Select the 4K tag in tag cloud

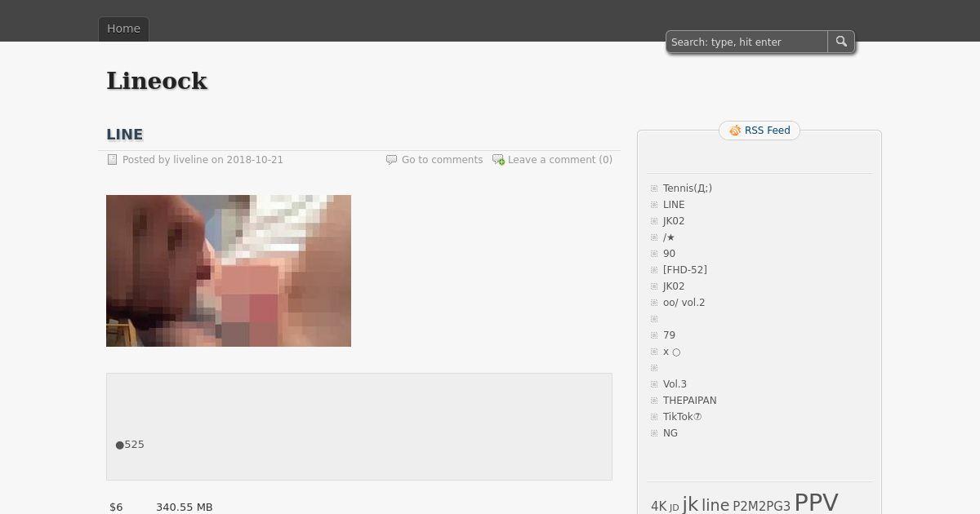[x=659, y=507]
